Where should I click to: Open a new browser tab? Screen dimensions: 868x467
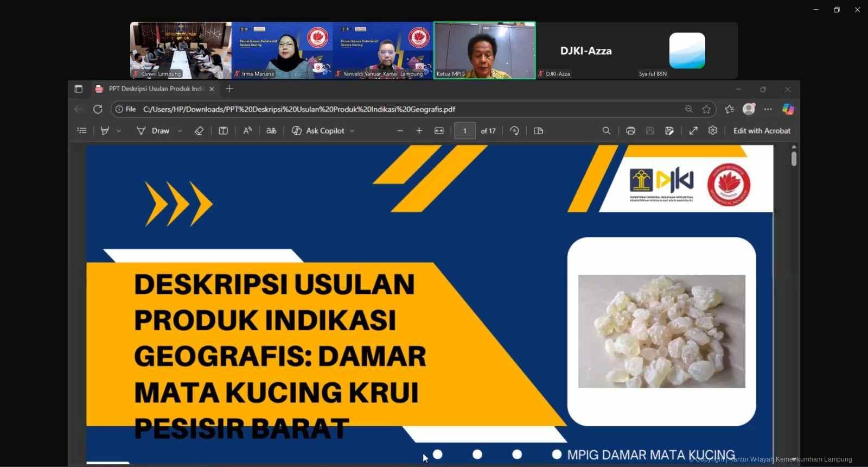tap(229, 89)
